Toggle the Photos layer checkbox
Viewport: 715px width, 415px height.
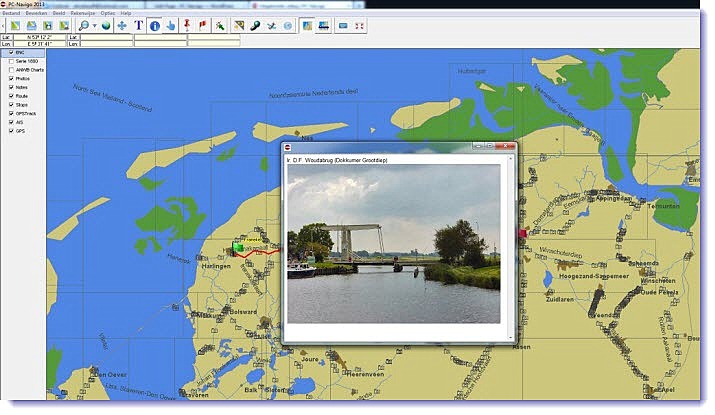[x=11, y=78]
